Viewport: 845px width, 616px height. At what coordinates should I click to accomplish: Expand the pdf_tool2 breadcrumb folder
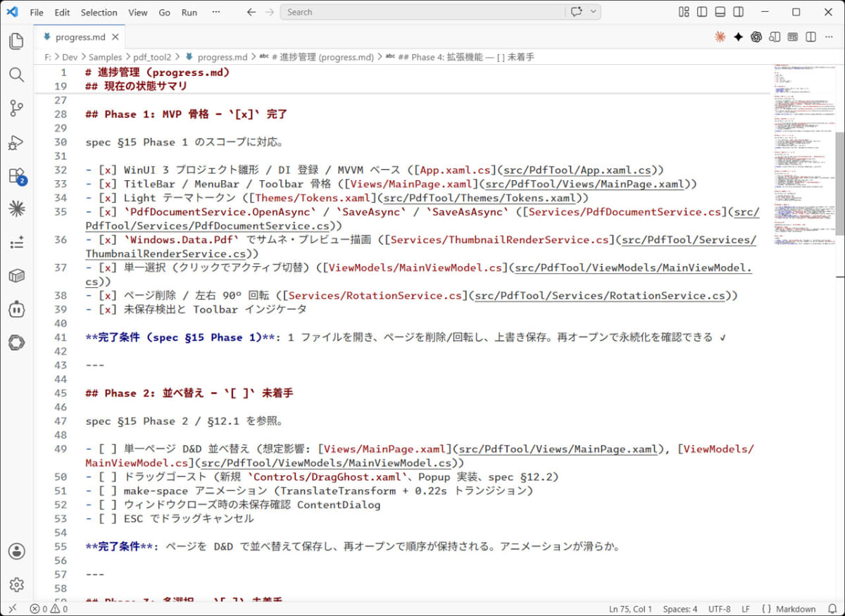click(x=153, y=57)
